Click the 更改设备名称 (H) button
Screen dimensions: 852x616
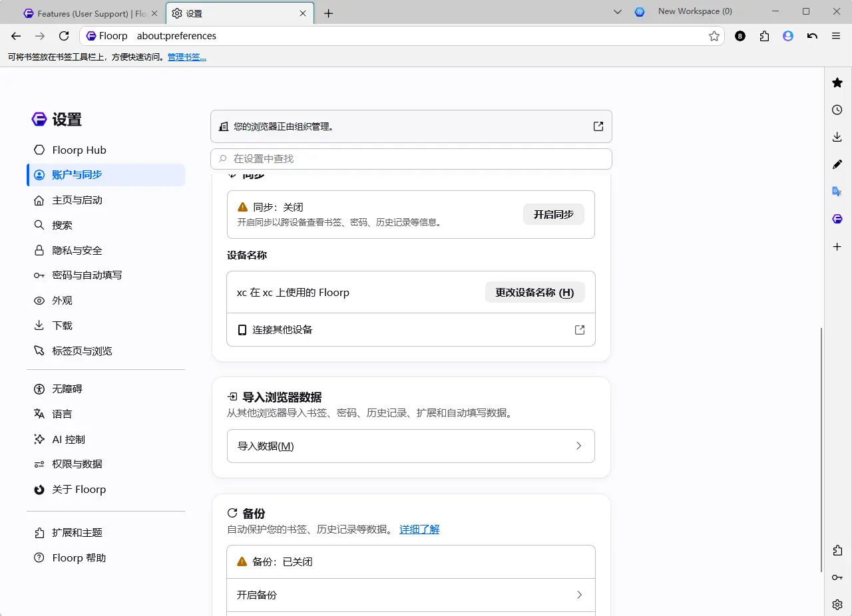pyautogui.click(x=534, y=292)
